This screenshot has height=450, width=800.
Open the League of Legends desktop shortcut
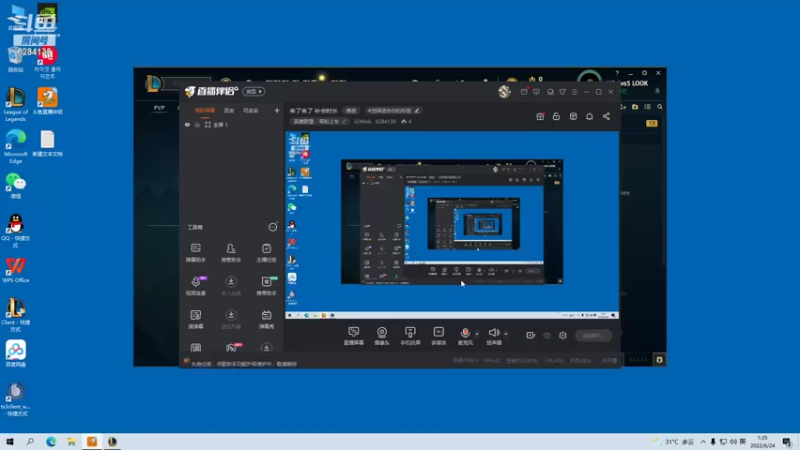tap(15, 104)
